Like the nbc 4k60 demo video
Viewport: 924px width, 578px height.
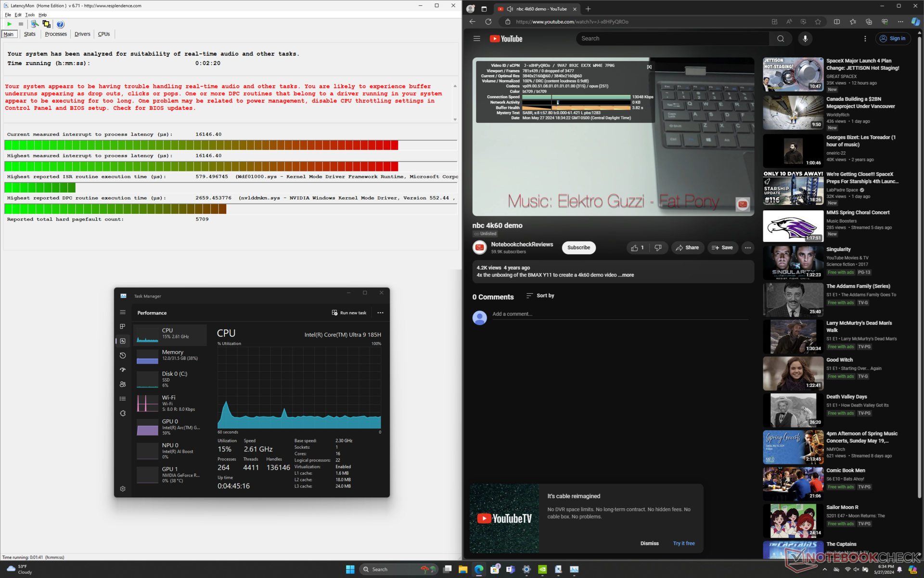(637, 248)
